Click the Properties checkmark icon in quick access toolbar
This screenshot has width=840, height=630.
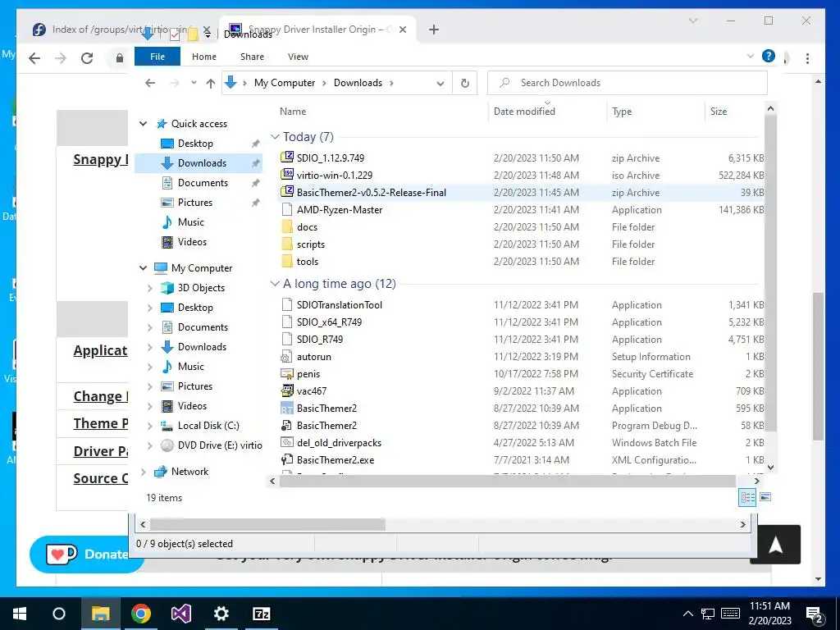pyautogui.click(x=175, y=35)
